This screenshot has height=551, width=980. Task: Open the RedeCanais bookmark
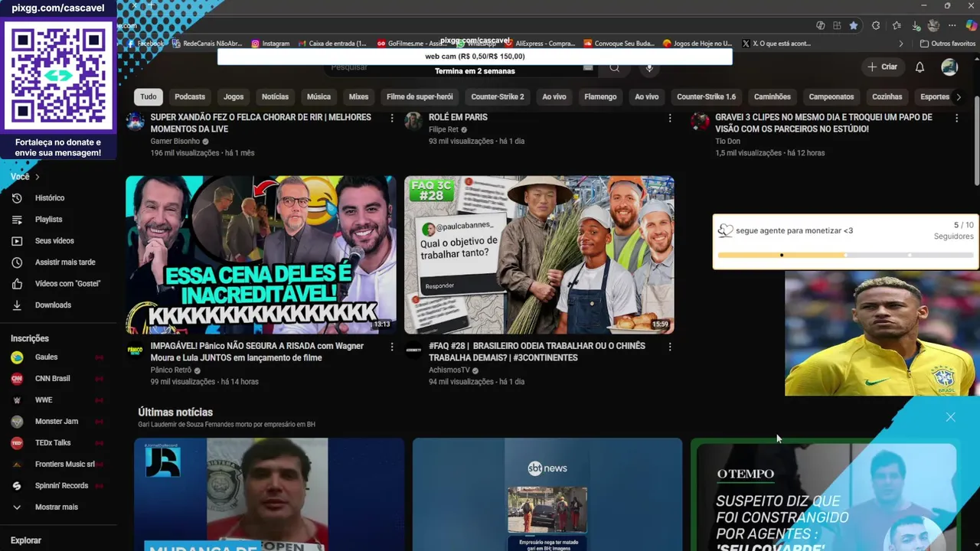pos(207,44)
